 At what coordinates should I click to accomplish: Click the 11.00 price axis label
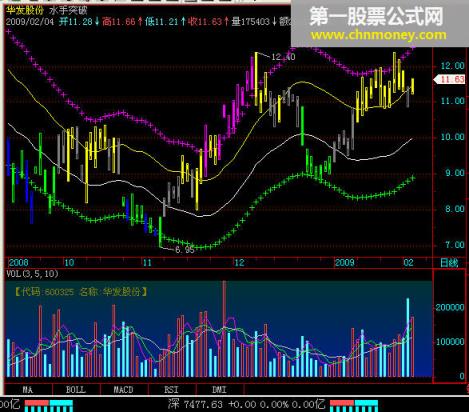(452, 101)
